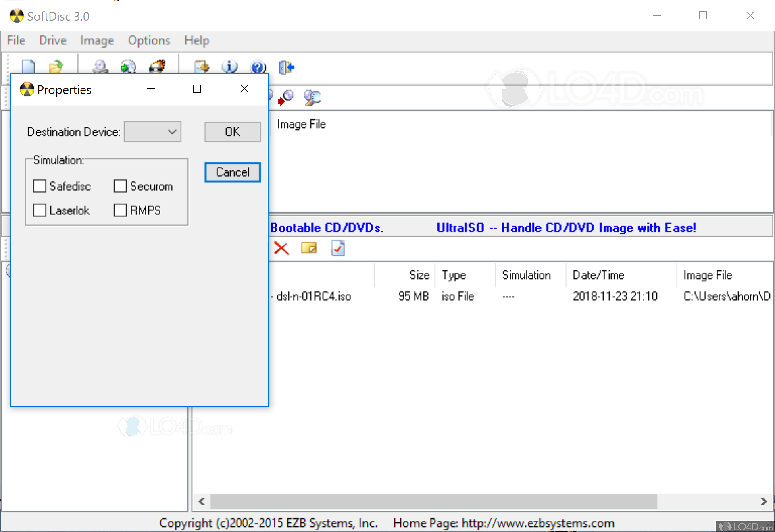Viewport: 775px width, 532px height.
Task: Click the magnifier over discs icon
Action: pos(312,97)
